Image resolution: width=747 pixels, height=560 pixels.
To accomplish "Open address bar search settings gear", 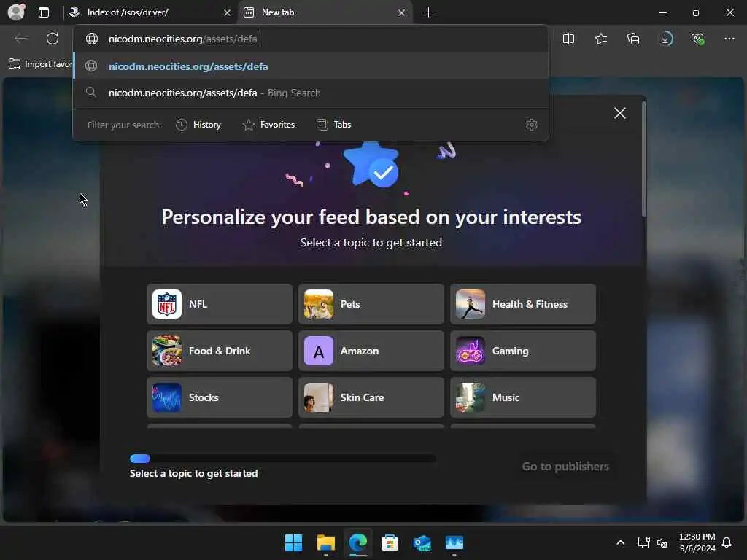I will pyautogui.click(x=532, y=125).
